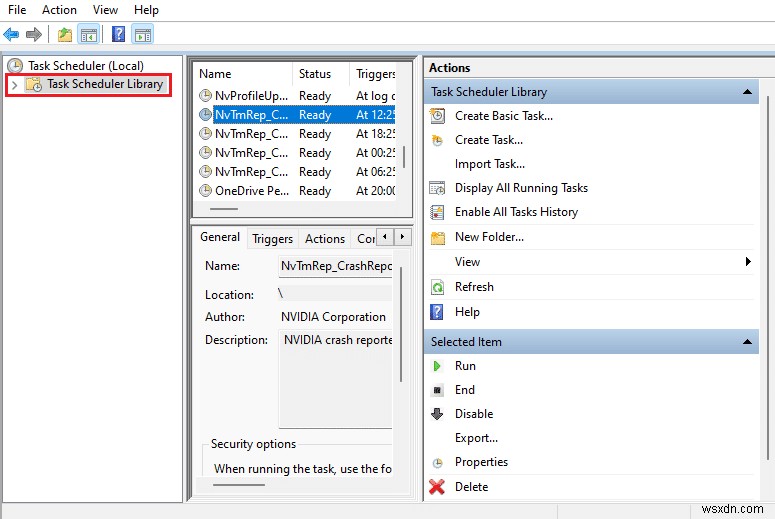775x519 pixels.
Task: Expand the Task Scheduler Library tree node
Action: 14,85
